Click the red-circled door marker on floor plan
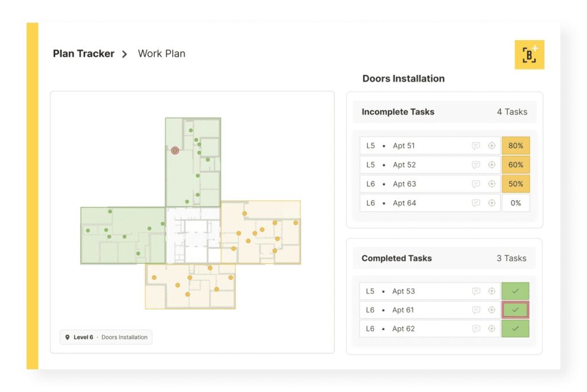Screen dimensions: 587x392 pos(175,151)
